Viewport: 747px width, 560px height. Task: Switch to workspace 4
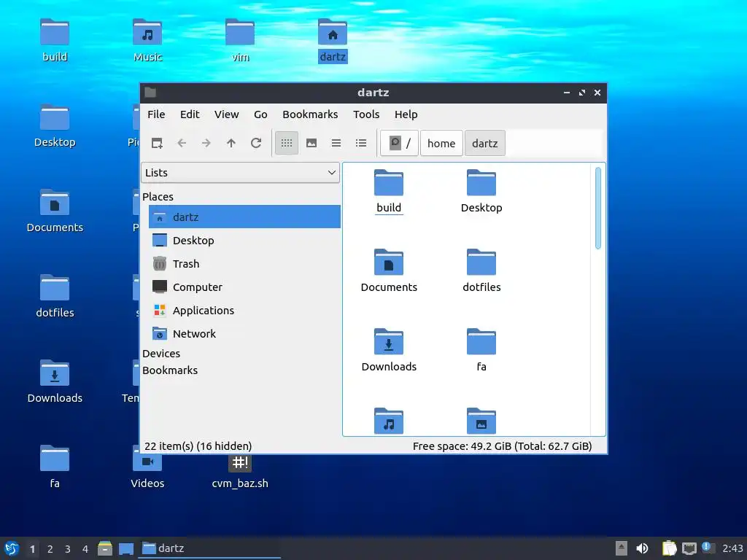(x=85, y=549)
